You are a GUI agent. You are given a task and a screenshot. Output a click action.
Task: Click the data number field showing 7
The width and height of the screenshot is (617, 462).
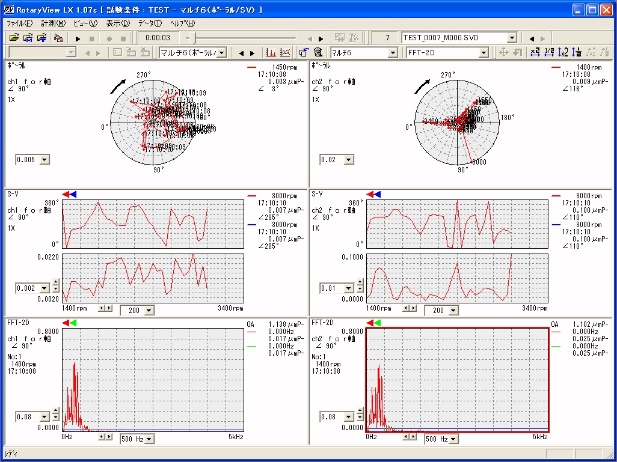(x=384, y=38)
